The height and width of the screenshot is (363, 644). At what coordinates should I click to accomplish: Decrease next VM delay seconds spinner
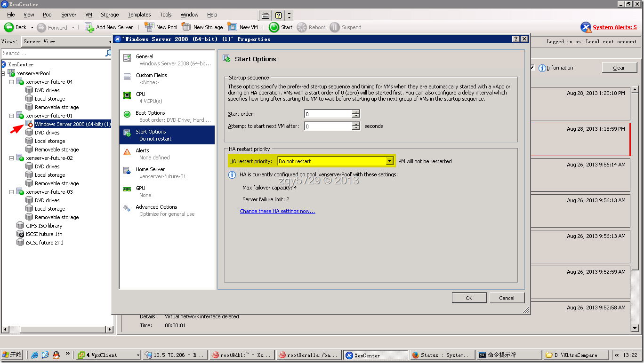356,128
